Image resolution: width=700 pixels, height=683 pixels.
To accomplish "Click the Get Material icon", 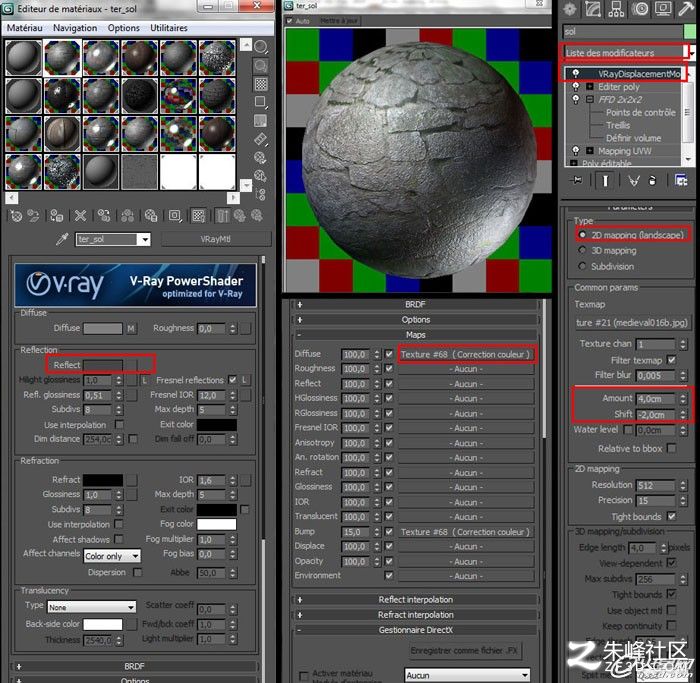I will 17,216.
